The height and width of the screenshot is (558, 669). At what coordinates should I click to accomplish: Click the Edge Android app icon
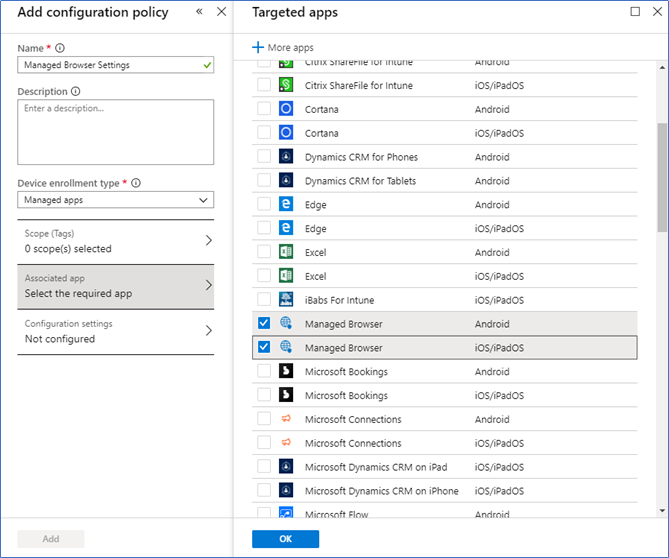point(286,204)
